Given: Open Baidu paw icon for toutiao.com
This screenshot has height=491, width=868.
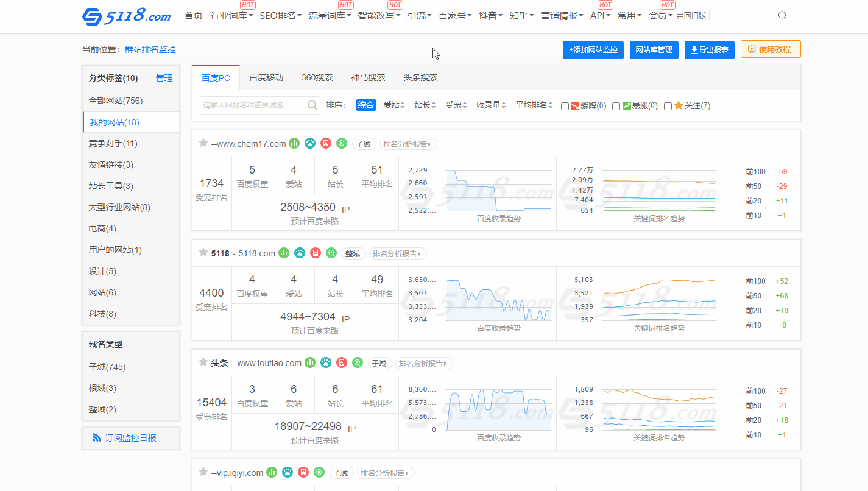Looking at the screenshot, I should click(326, 362).
